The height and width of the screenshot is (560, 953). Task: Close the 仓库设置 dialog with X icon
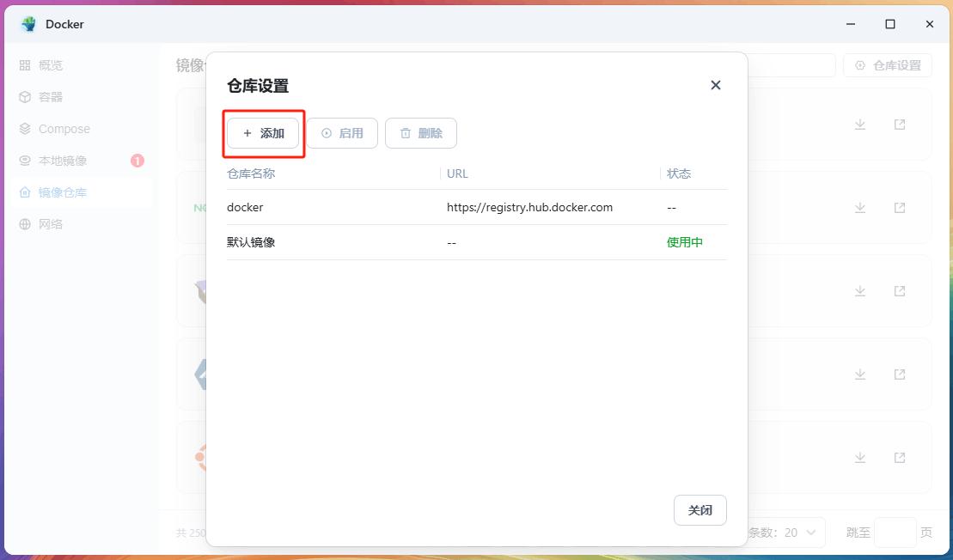pyautogui.click(x=716, y=85)
